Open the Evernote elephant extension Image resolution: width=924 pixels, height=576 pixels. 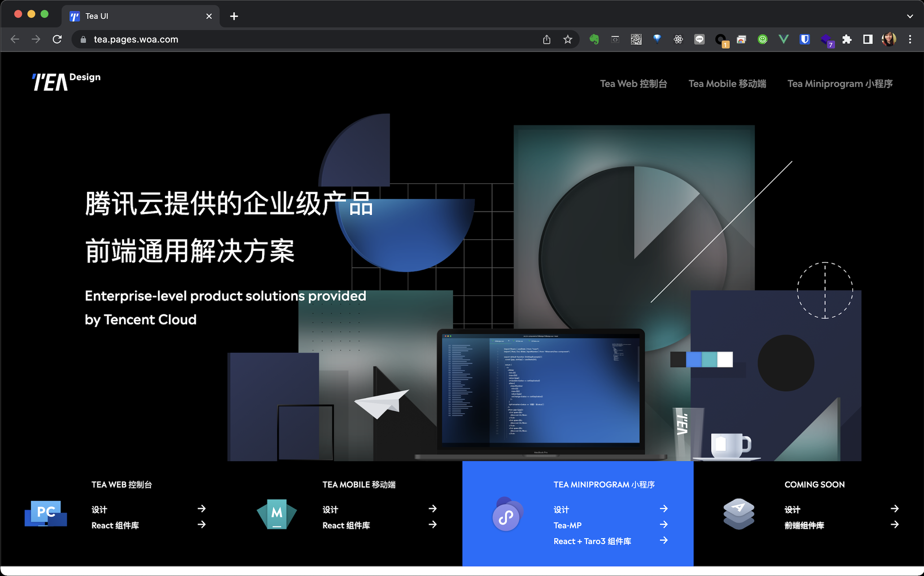(x=594, y=39)
